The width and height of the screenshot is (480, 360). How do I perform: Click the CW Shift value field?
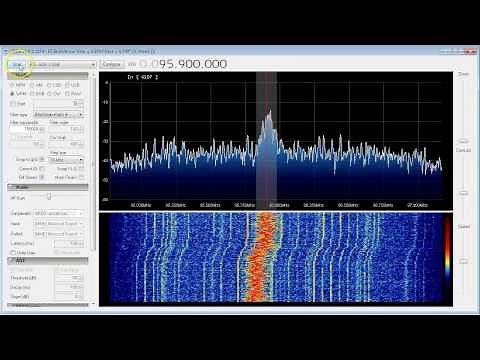click(x=66, y=144)
